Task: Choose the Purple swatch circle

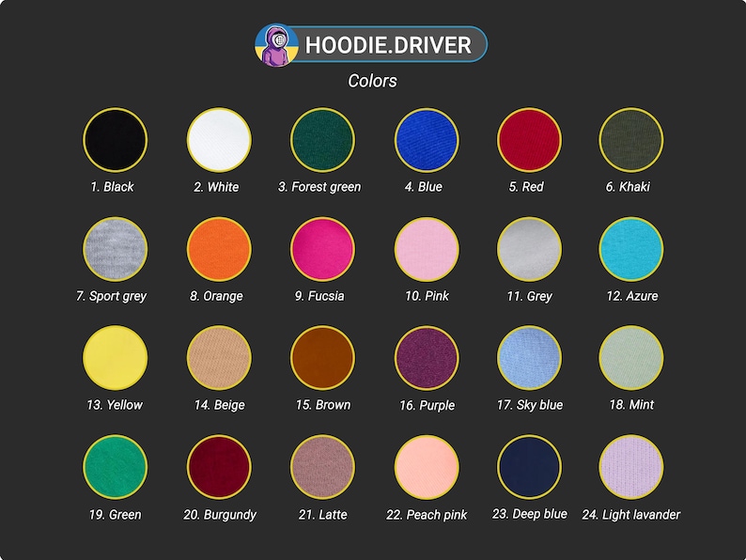Action: pyautogui.click(x=427, y=358)
